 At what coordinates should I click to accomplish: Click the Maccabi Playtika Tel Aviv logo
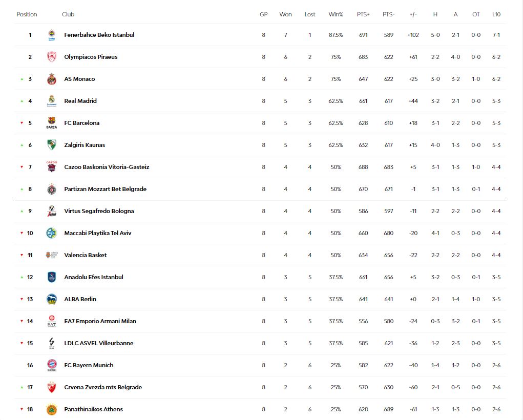click(x=52, y=233)
